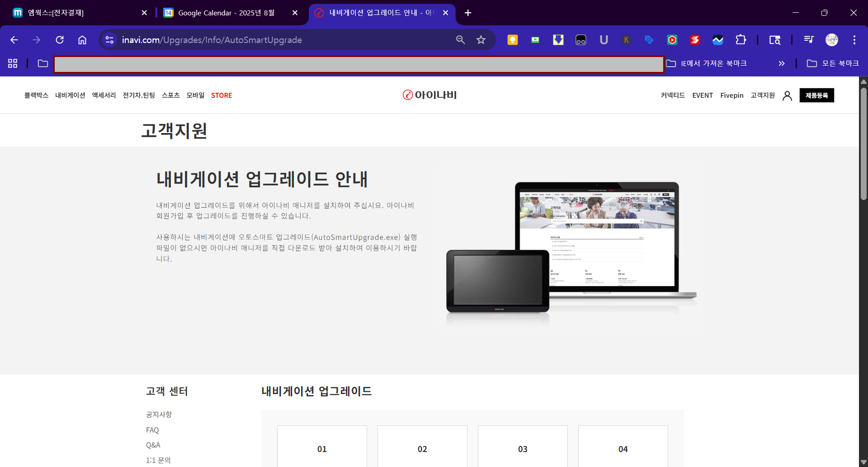
Task: Open the media controls icon
Action: (809, 40)
